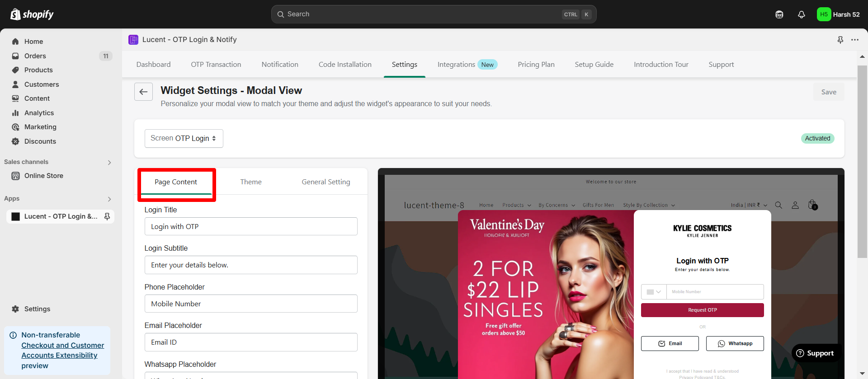Select the Settings tab

[405, 65]
